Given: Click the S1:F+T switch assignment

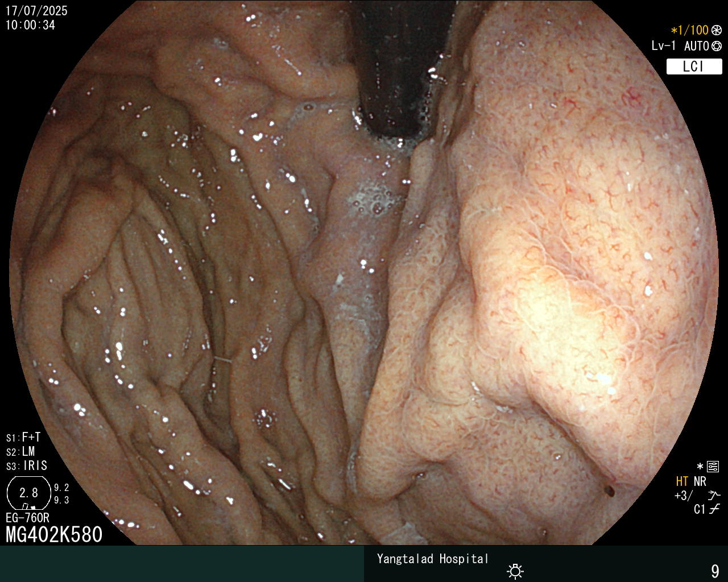Looking at the screenshot, I should click(x=23, y=438).
